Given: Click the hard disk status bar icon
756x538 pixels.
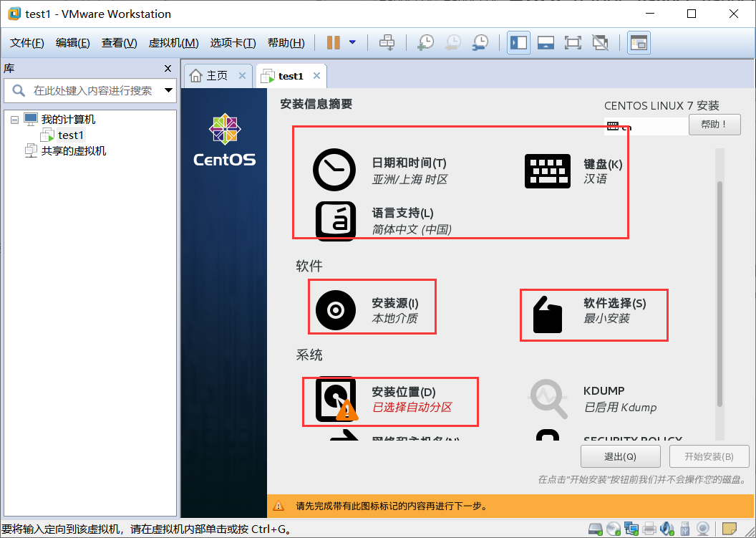Looking at the screenshot, I should [596, 529].
